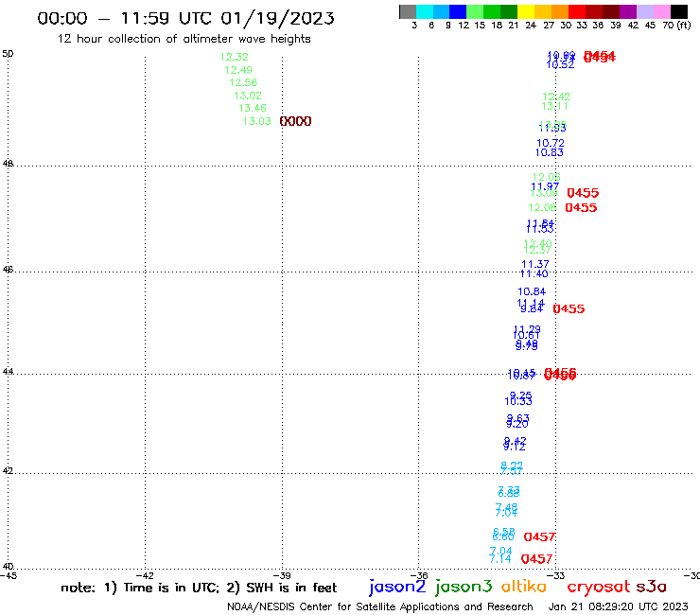700x615 pixels.
Task: Click the 0457 time label beside 6.88
Action: 539,536
